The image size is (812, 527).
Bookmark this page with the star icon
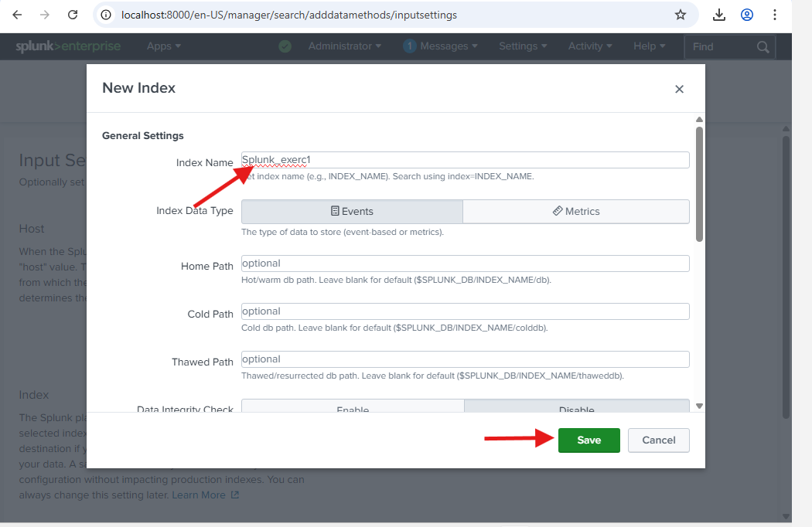[681, 15]
